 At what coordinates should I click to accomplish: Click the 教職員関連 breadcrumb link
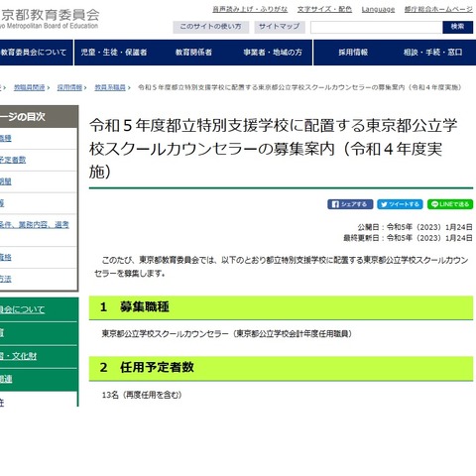[x=29, y=87]
